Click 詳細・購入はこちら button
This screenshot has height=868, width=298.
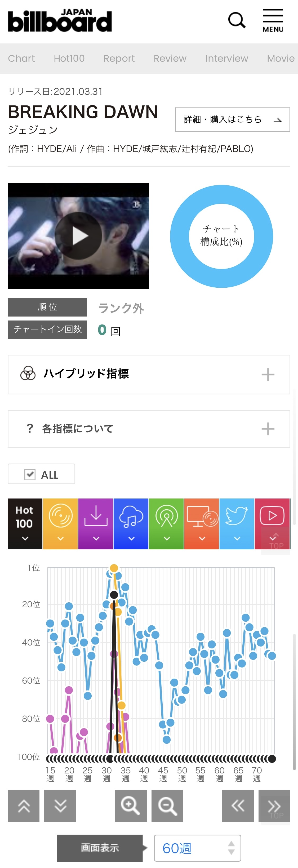point(233,120)
